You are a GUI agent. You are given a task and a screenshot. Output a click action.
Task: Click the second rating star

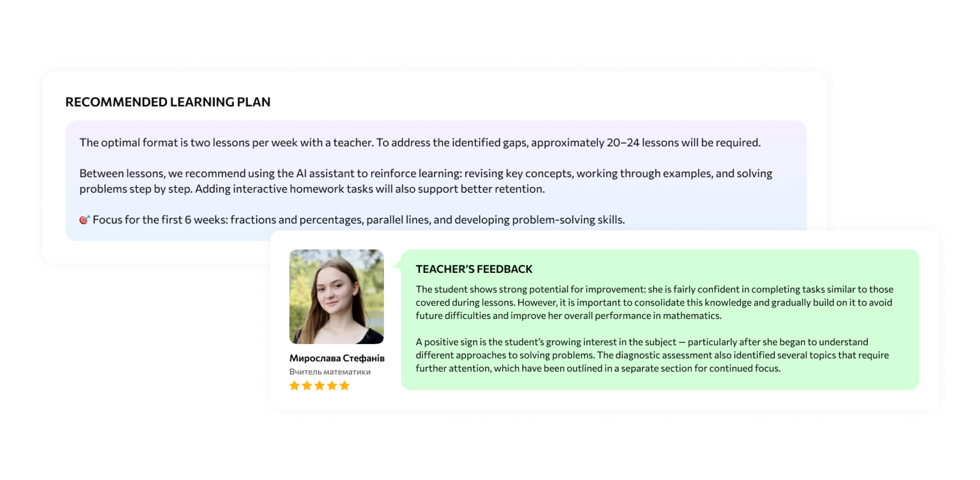[x=307, y=386]
